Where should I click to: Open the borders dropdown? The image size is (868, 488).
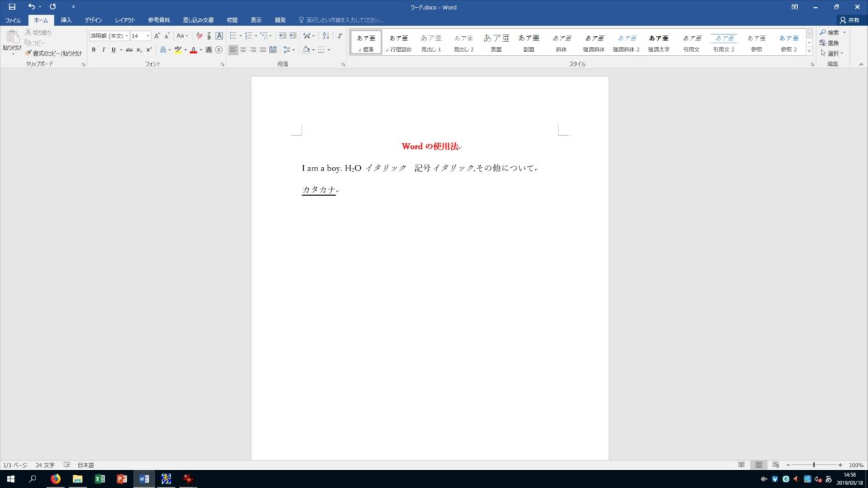click(328, 50)
